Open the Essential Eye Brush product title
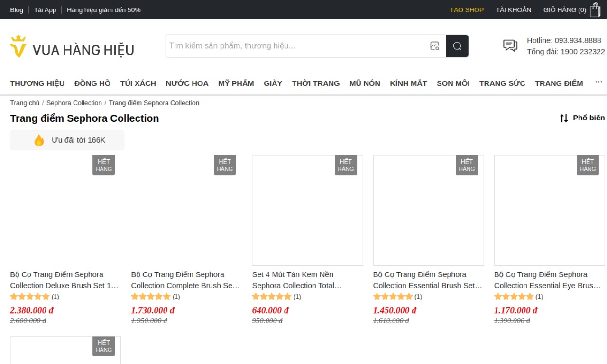607x364 pixels. (548, 280)
